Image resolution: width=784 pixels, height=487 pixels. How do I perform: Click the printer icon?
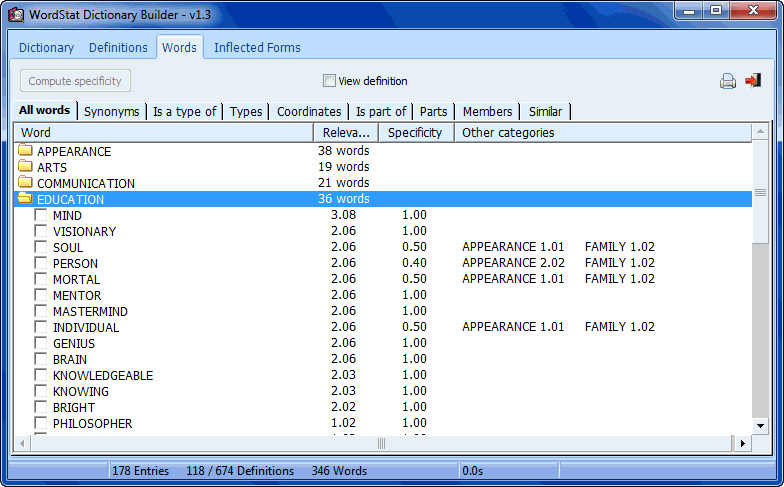[x=728, y=81]
